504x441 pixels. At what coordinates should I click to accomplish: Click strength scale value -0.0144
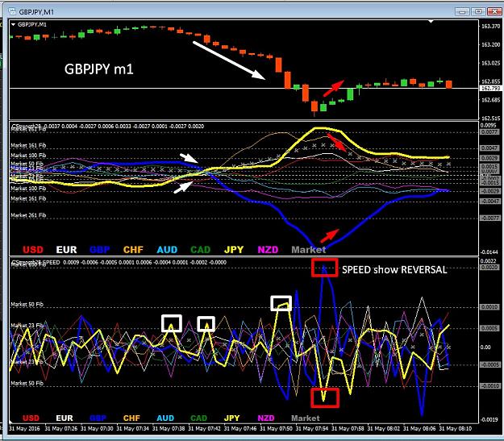click(x=489, y=252)
